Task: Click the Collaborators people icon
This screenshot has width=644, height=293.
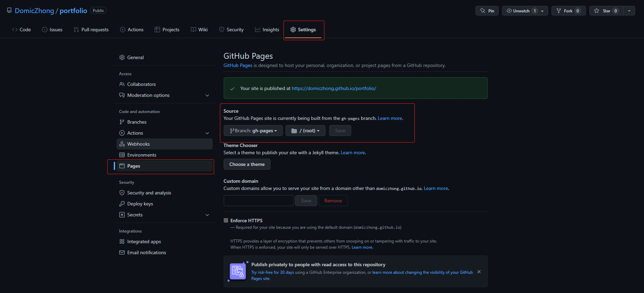Action: click(x=122, y=84)
